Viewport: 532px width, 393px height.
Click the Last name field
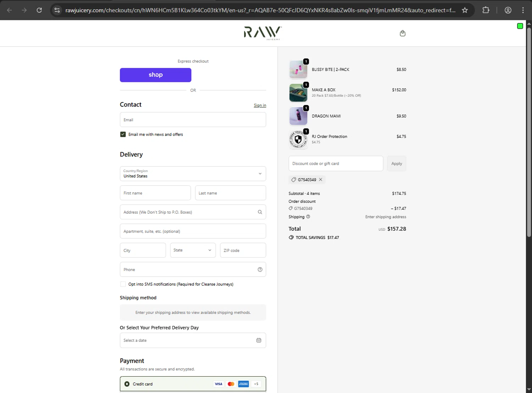(x=231, y=193)
